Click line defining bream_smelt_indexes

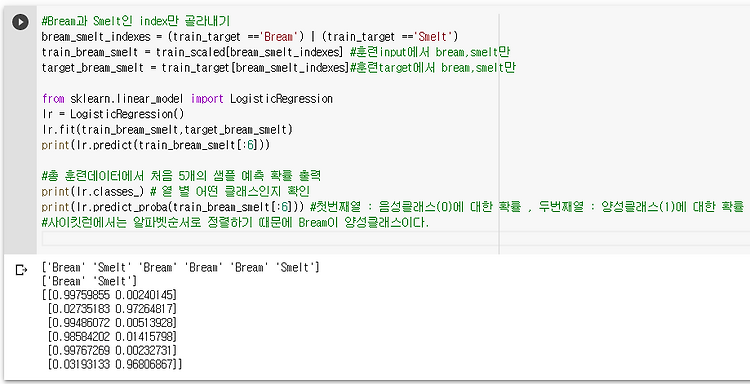[x=250, y=36]
